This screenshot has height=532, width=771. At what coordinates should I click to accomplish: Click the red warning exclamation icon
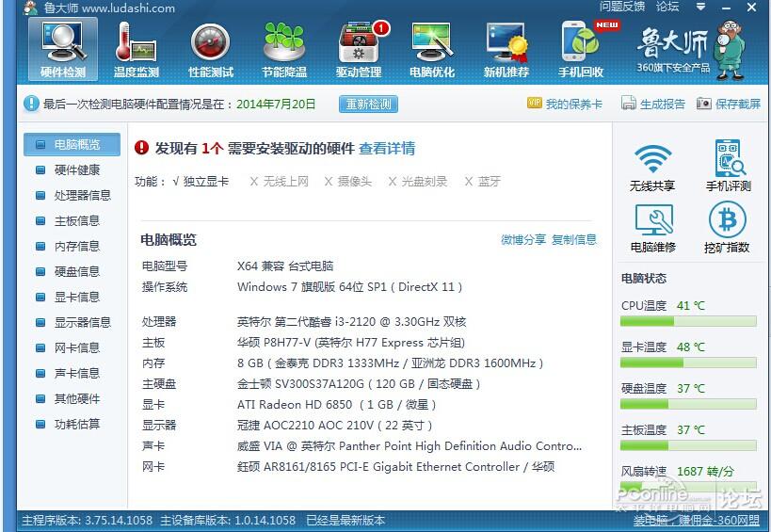click(x=141, y=148)
